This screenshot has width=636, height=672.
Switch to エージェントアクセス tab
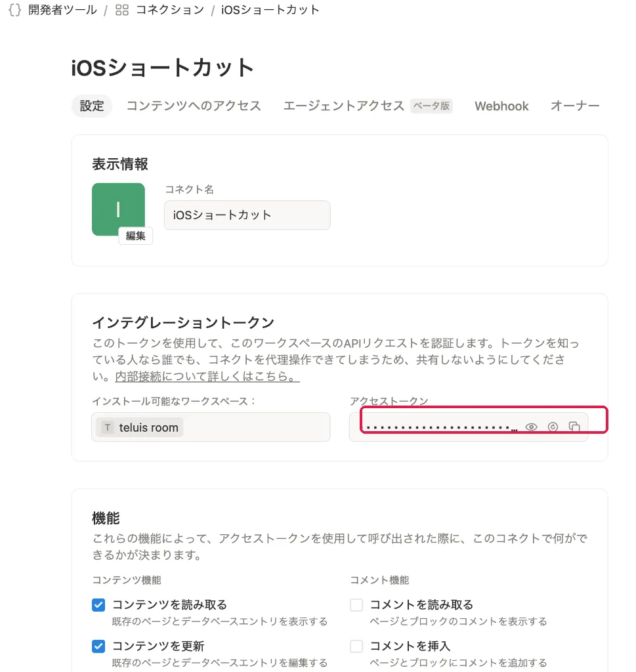(344, 106)
